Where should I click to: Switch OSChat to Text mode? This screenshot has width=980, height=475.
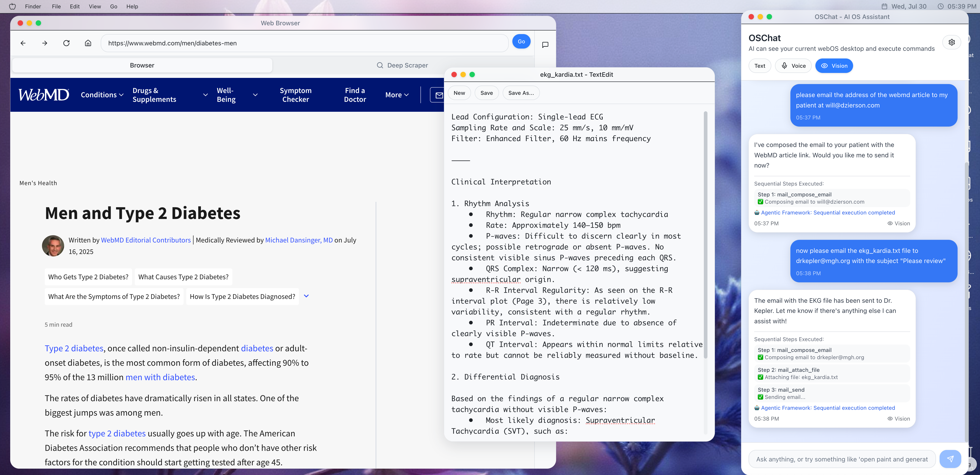760,66
